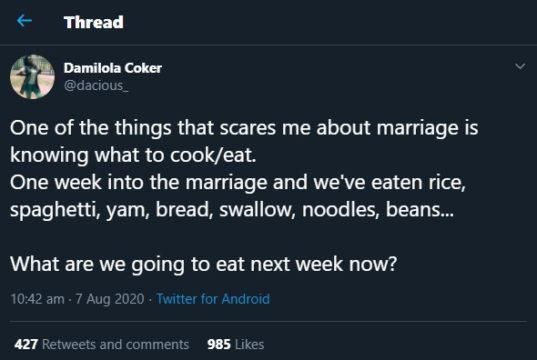Click the 985 likes count number
This screenshot has width=537, height=360.
(219, 344)
